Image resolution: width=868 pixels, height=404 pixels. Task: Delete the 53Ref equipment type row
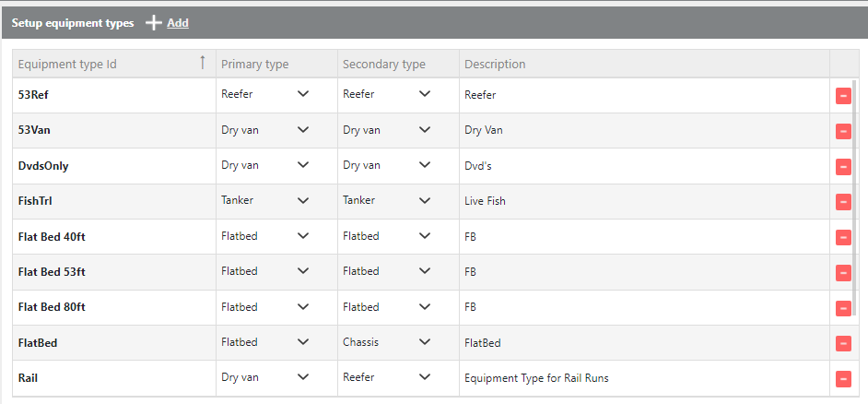843,95
